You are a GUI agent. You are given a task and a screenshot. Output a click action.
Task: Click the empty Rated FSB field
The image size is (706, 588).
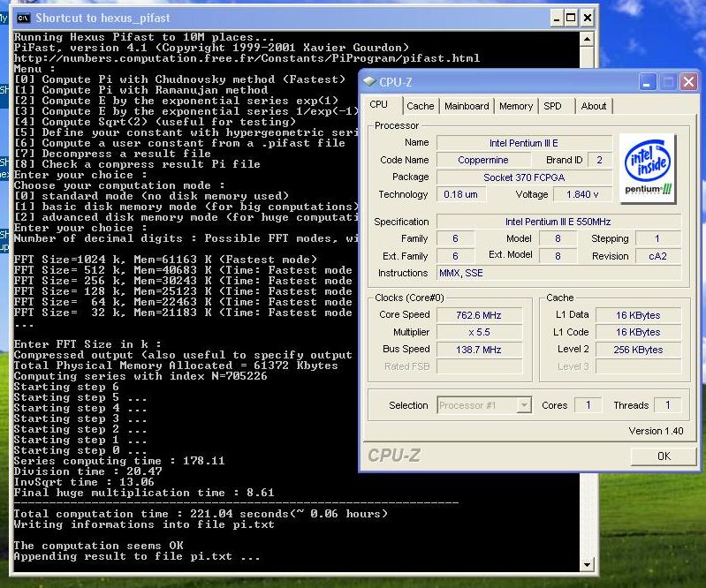pyautogui.click(x=479, y=366)
